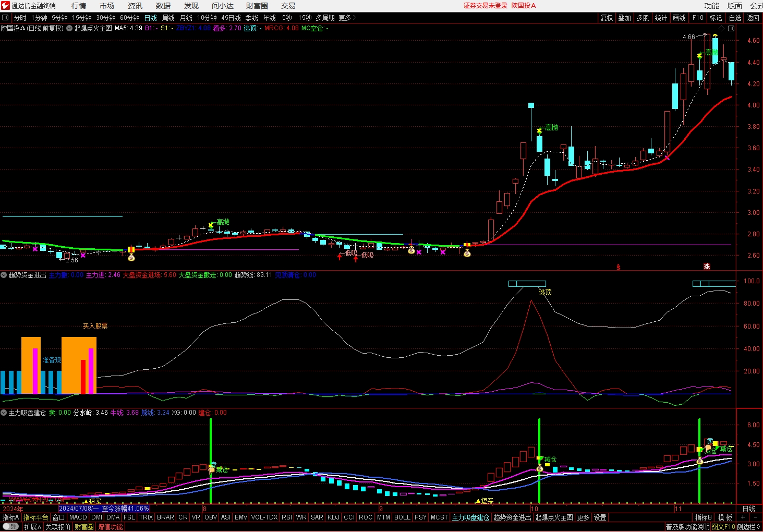
Task: Open 交易 menu
Action: 288,6
